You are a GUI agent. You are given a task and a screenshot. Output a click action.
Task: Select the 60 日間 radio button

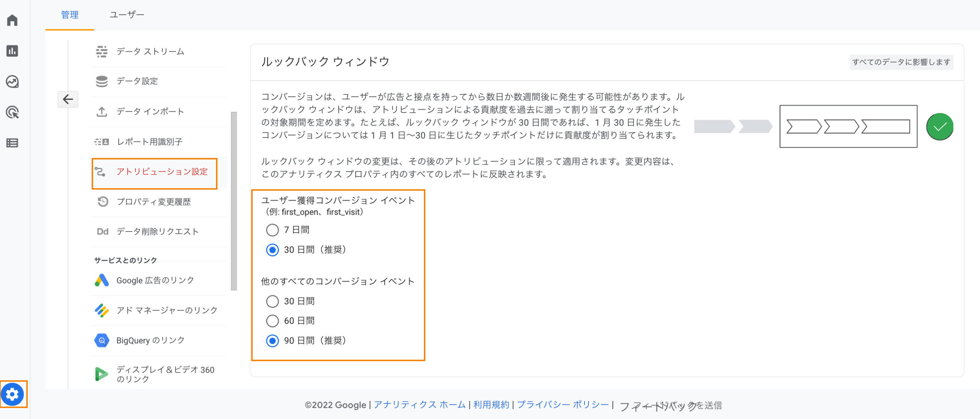pos(272,321)
